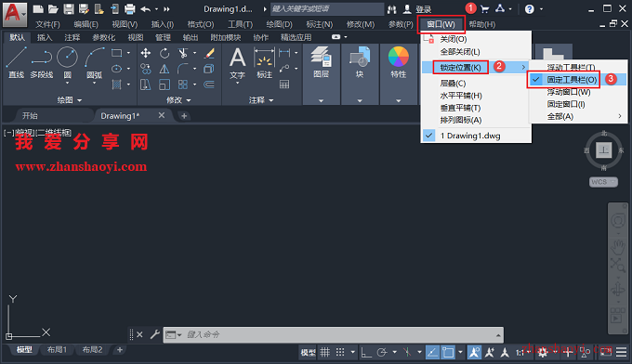Screen dimensions: 632x364
Task: Switch to the Insert (插入) ribbon tab
Action: tap(45, 37)
